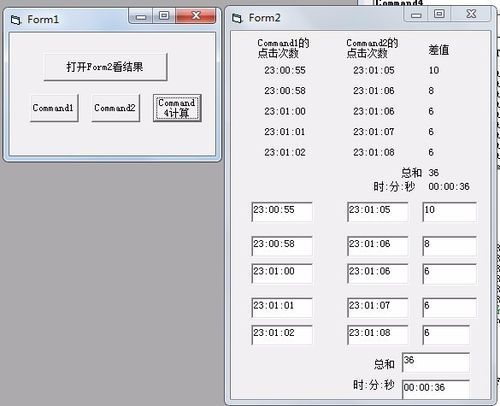Click the Command1的点击次数 column header label

coord(283,48)
